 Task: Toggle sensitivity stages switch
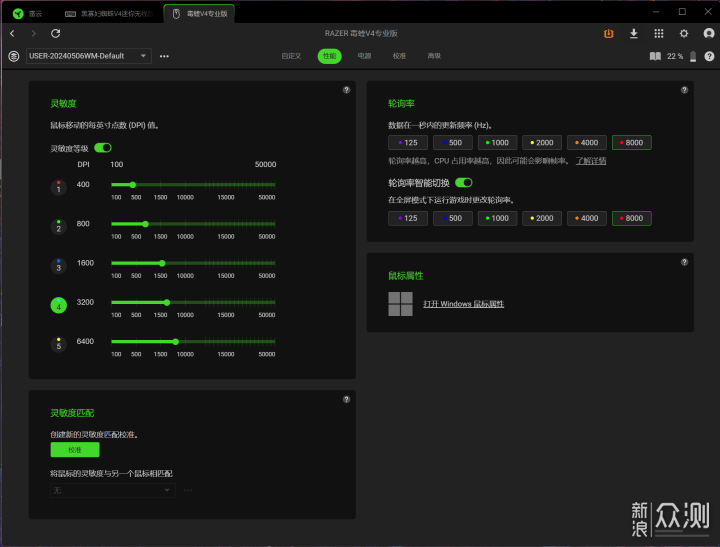[x=103, y=148]
